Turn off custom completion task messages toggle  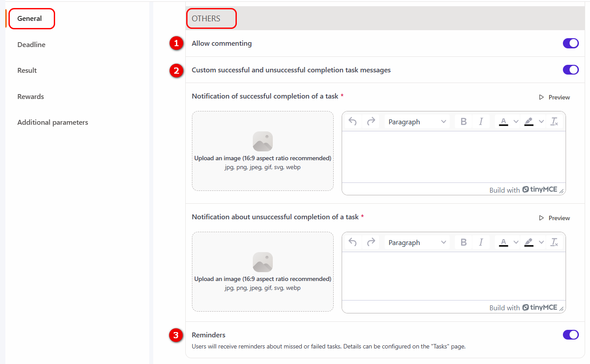(x=570, y=70)
